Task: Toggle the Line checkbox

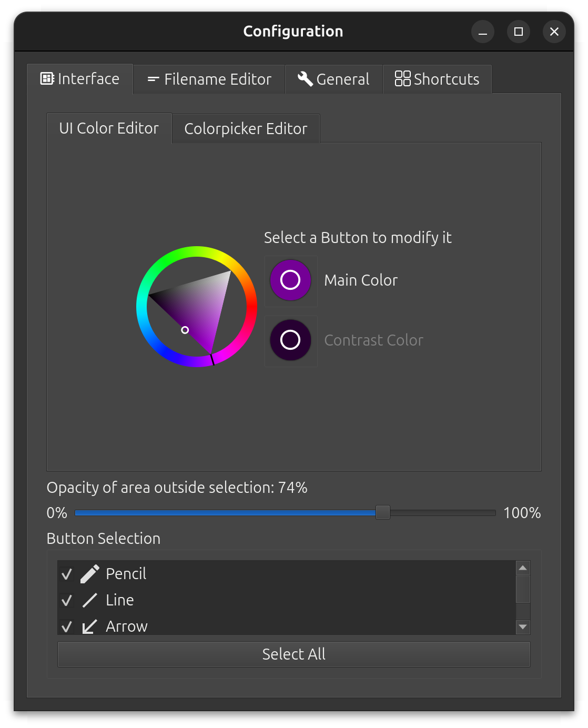Action: [67, 600]
